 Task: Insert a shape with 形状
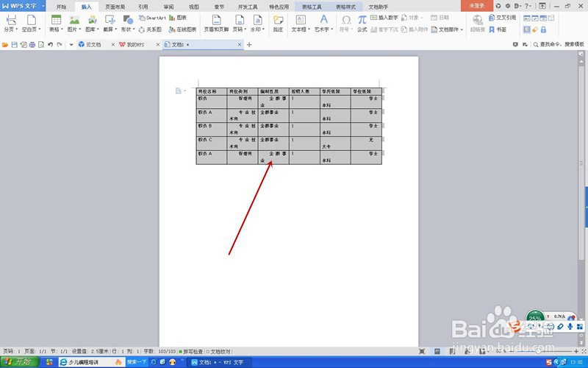pyautogui.click(x=128, y=24)
